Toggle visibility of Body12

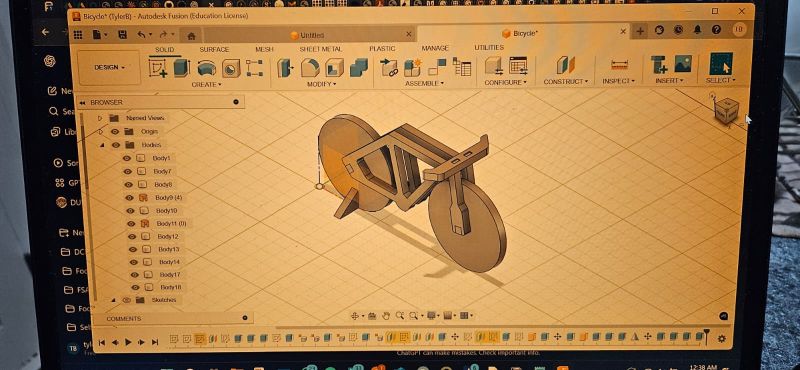132,237
